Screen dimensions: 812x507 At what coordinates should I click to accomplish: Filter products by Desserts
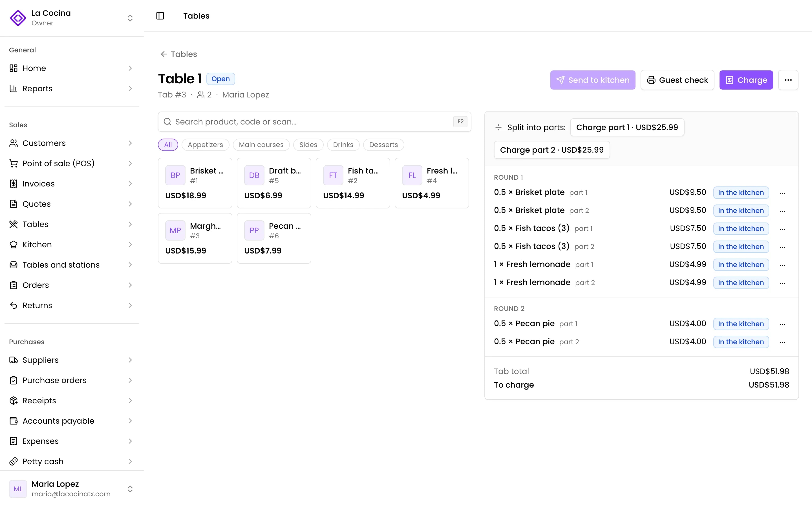(x=383, y=145)
